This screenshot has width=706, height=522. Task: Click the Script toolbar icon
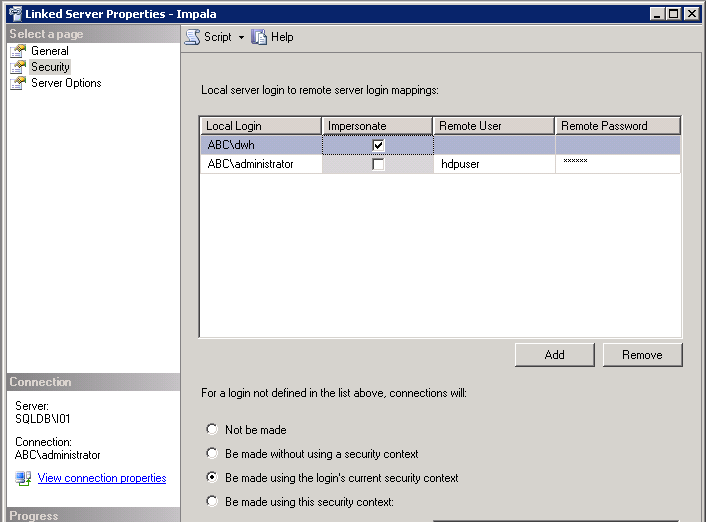tap(193, 37)
